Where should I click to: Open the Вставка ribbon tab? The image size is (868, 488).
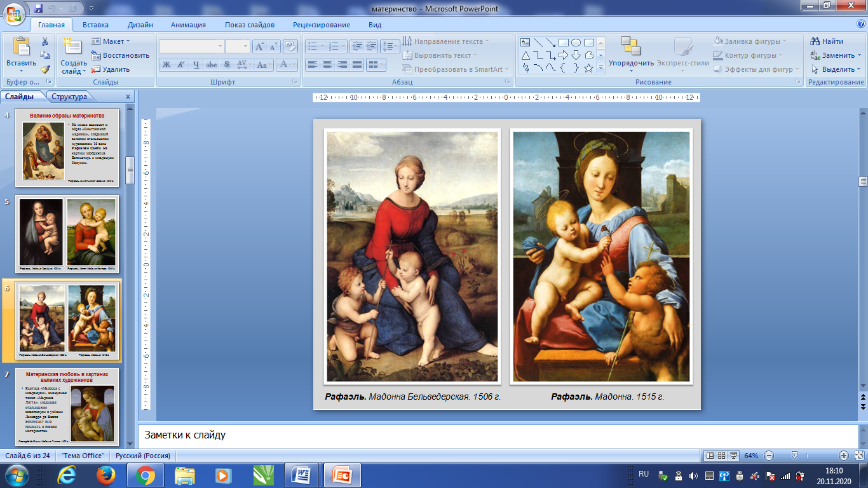[95, 25]
